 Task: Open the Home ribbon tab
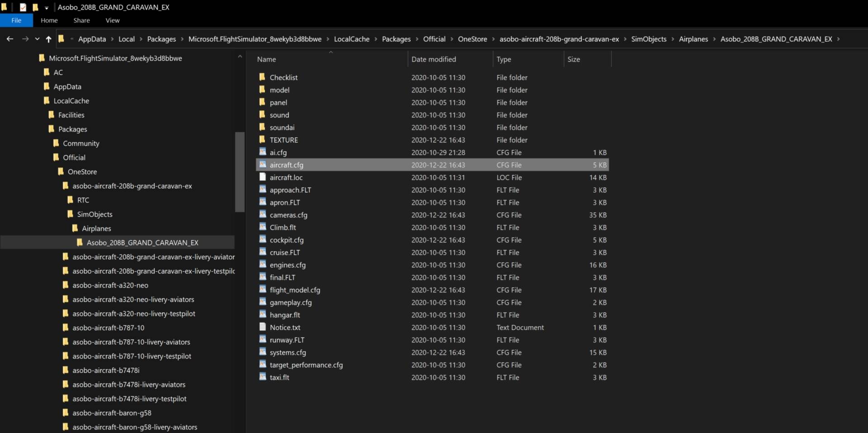point(49,20)
